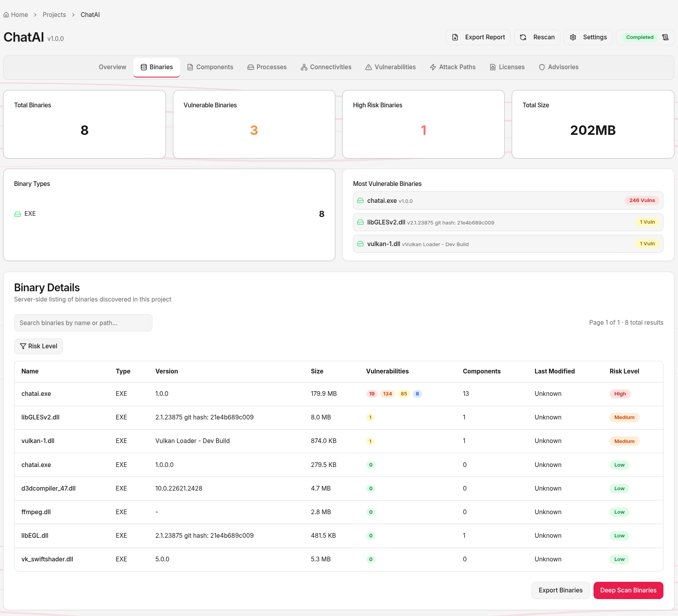The height and width of the screenshot is (616, 678).
Task: Click ffmpeg.dll name in table
Action: (x=36, y=512)
